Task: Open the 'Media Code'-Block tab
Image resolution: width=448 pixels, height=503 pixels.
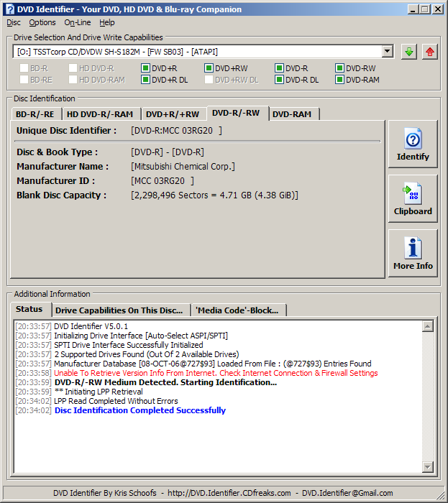Action: pyautogui.click(x=237, y=310)
